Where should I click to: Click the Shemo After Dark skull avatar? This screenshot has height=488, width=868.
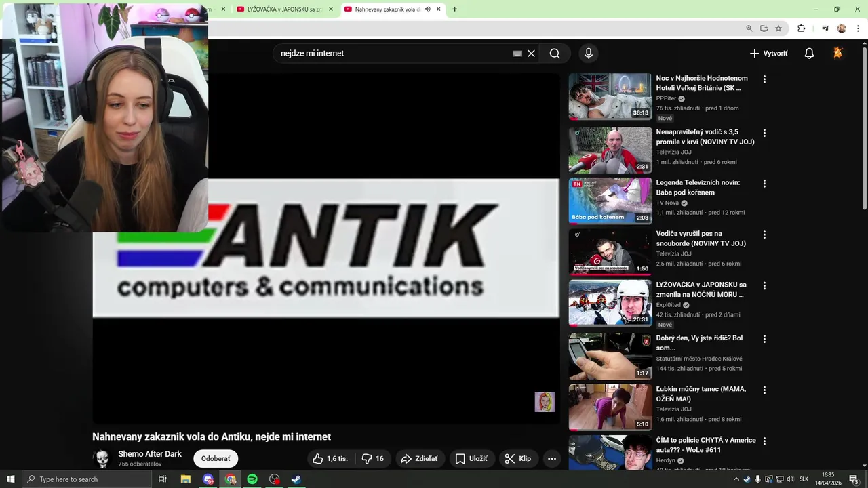click(102, 459)
